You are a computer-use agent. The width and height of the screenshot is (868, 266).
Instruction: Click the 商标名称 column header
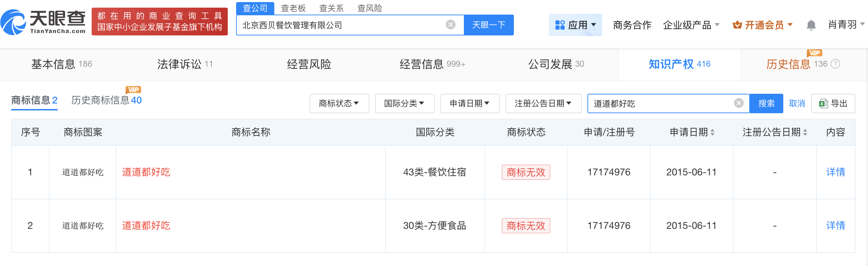coord(251,132)
